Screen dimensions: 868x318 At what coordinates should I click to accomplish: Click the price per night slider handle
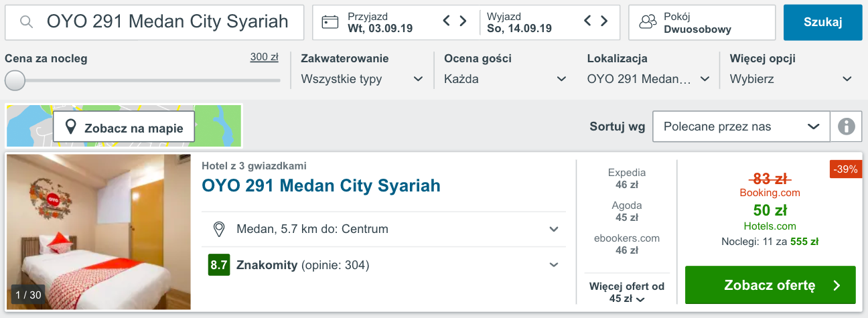[15, 80]
